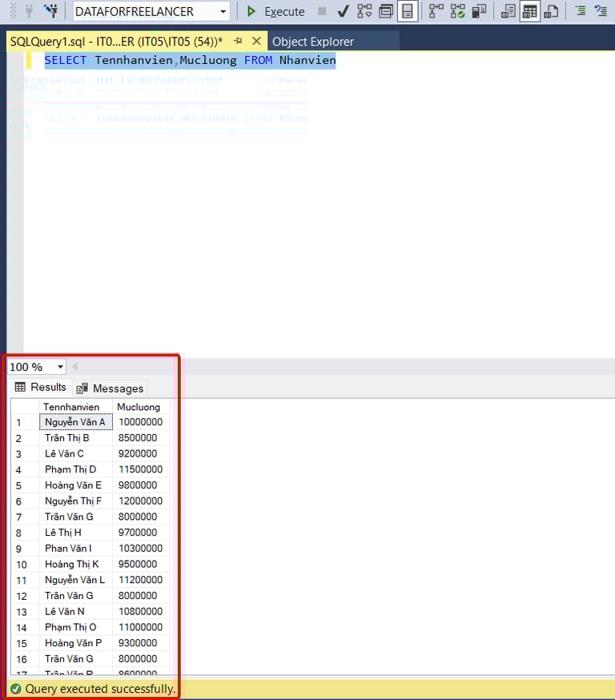The width and height of the screenshot is (615, 700).
Task: Select the cell Lê Văn N
Action: [75, 612]
